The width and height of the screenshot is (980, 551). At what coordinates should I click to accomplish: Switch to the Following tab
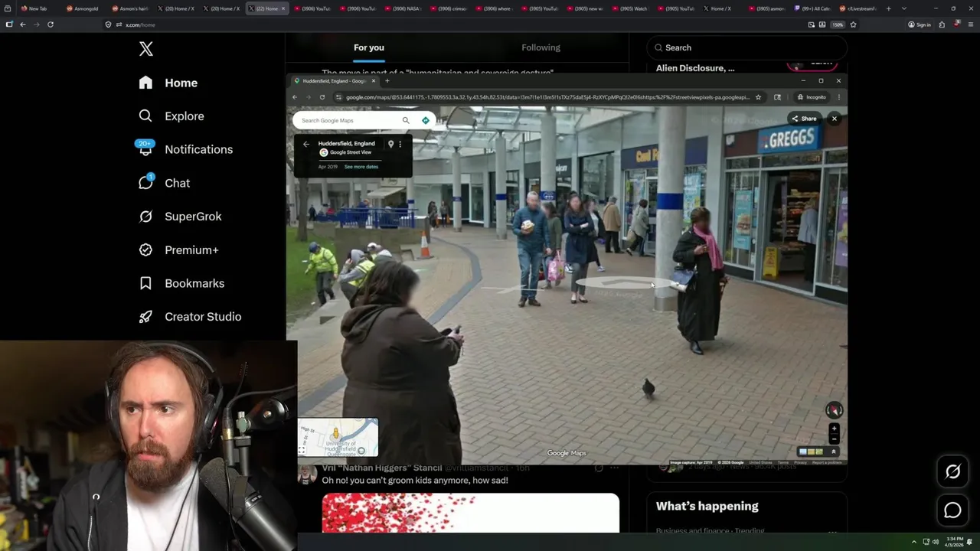pos(541,47)
